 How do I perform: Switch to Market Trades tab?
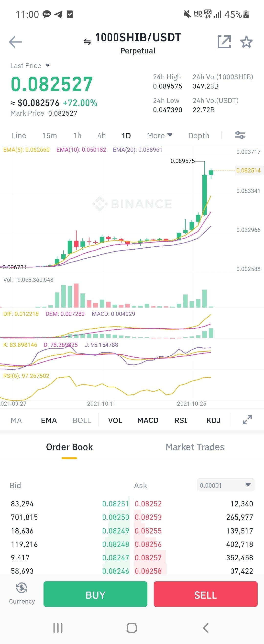pyautogui.click(x=195, y=447)
